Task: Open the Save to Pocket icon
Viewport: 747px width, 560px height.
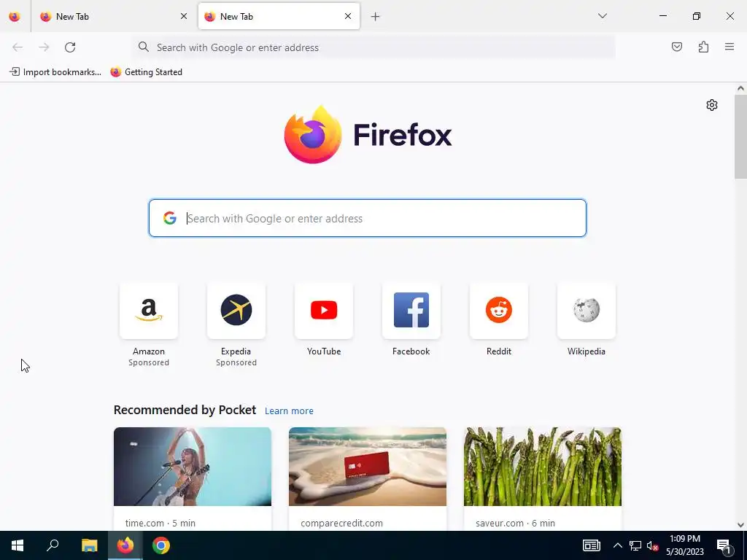Action: 676,47
